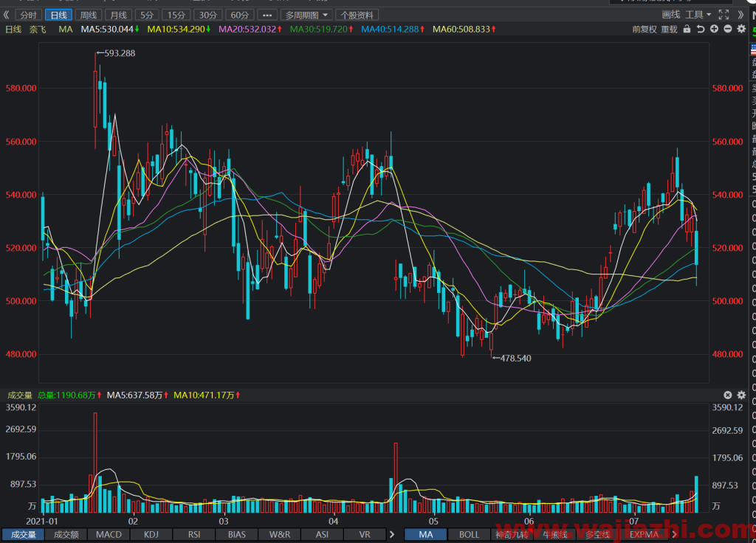
Task: Click the volume MA5:637.58万 value
Action: point(137,395)
